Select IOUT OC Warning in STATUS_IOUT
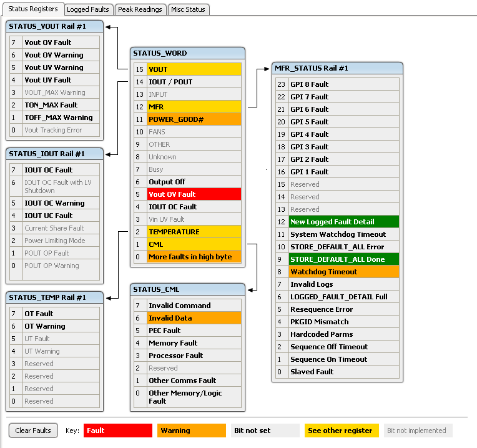Viewport: 477px width, 448px height. coord(61,203)
